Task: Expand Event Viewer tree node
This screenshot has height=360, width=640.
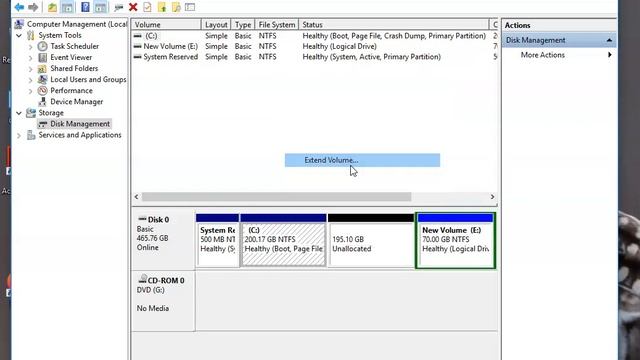Action: coord(31,58)
